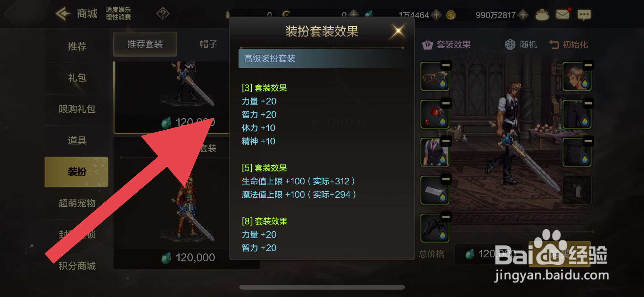Open the pouch inventory icon
644x297 pixels.
click(542, 15)
